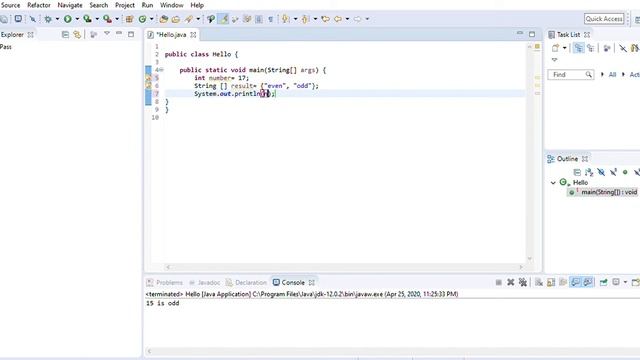Open Coverage launch dropdown arrow

97,19
